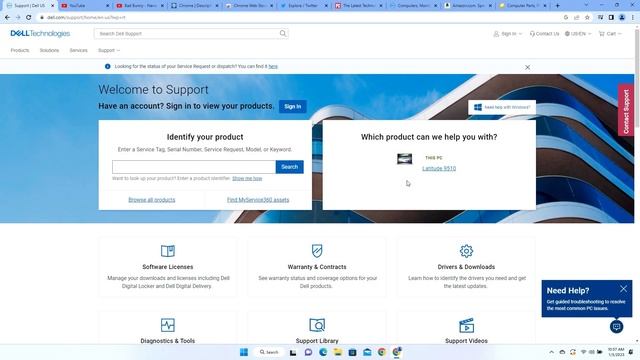Switch to the Chrome Web Store tab
Screen dimensions: 640x360
(x=249, y=6)
